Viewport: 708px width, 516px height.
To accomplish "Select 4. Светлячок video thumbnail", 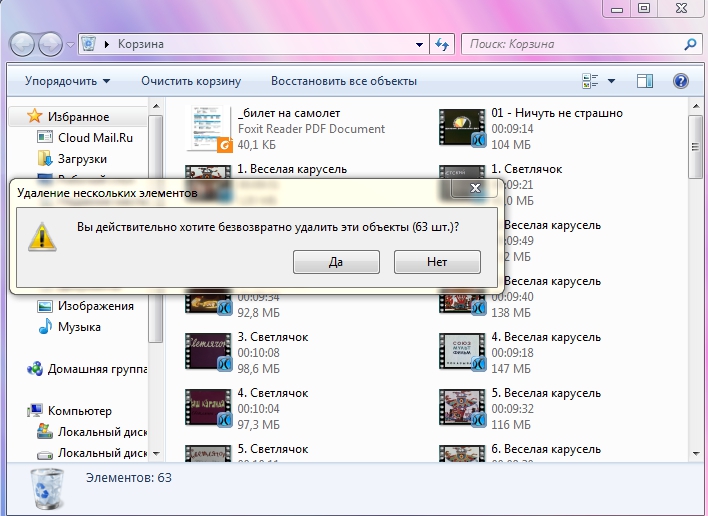I will 208,408.
